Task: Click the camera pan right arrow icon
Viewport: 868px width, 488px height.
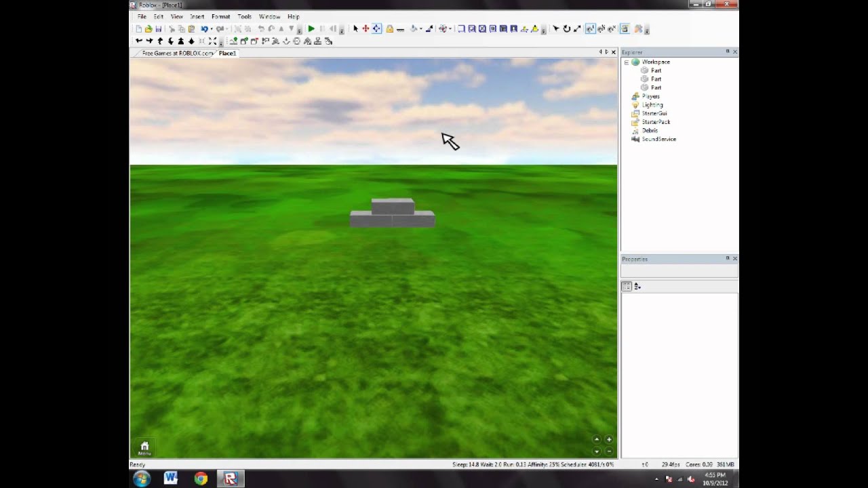Action: click(149, 41)
